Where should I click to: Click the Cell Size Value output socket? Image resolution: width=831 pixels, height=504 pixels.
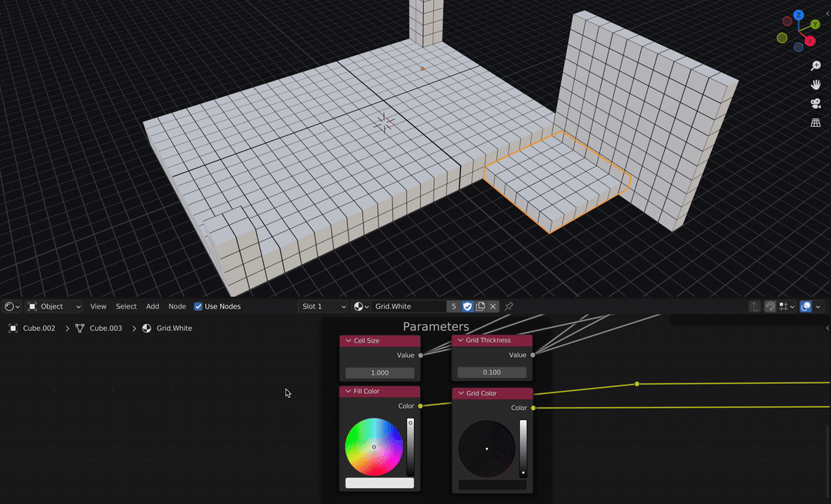[421, 355]
